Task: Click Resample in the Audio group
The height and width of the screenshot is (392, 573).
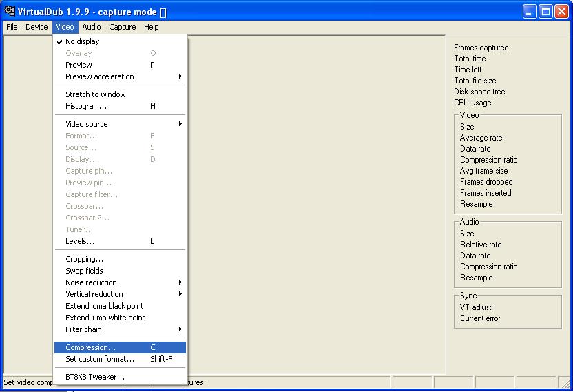Action: (x=476, y=278)
